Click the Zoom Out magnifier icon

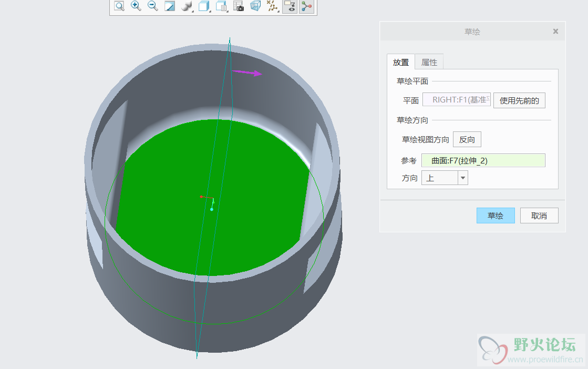[152, 6]
